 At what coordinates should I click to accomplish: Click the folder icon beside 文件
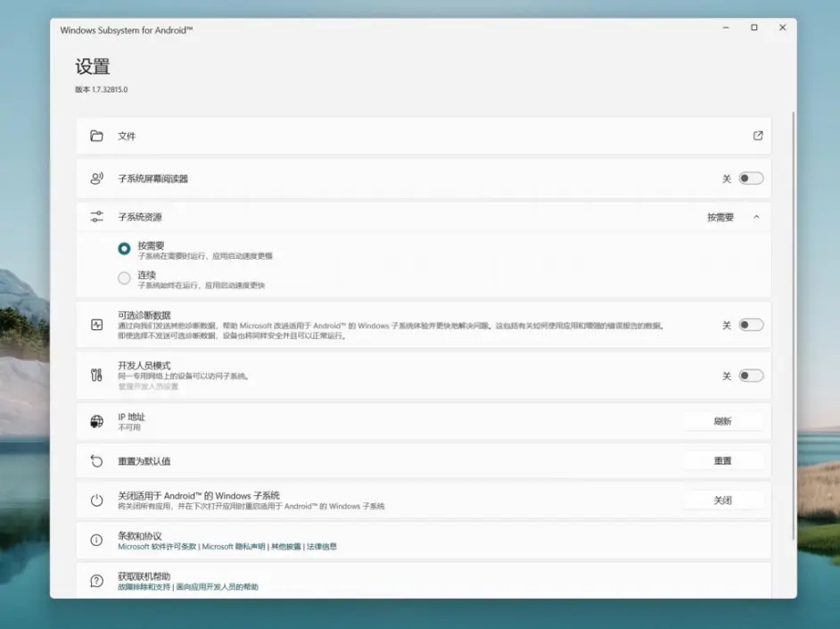tap(98, 136)
